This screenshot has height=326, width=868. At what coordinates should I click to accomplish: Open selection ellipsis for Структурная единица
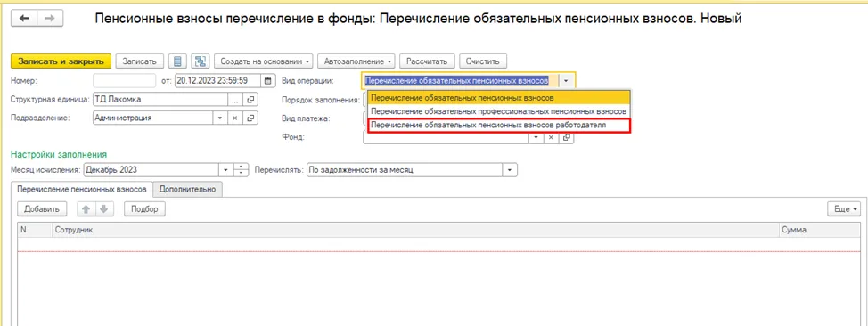coord(235,100)
